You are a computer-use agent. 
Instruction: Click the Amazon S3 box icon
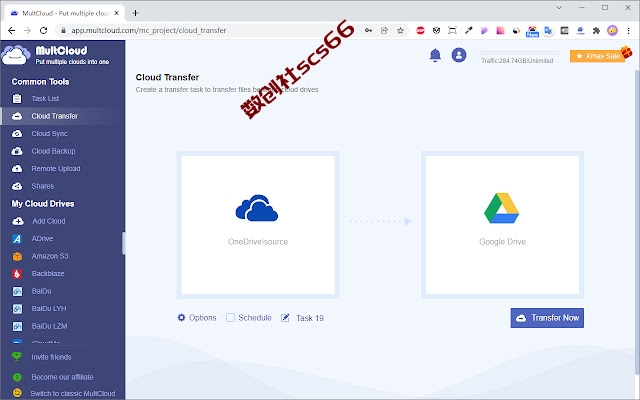pyautogui.click(x=17, y=256)
